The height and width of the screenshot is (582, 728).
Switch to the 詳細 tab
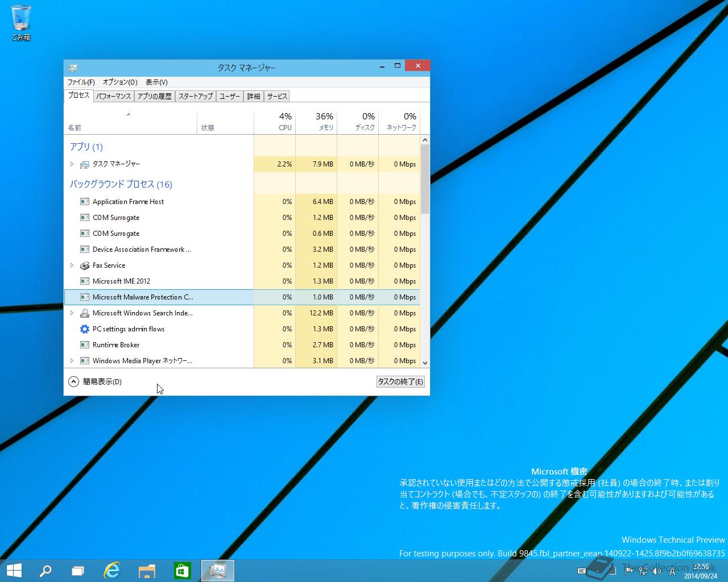tap(254, 97)
